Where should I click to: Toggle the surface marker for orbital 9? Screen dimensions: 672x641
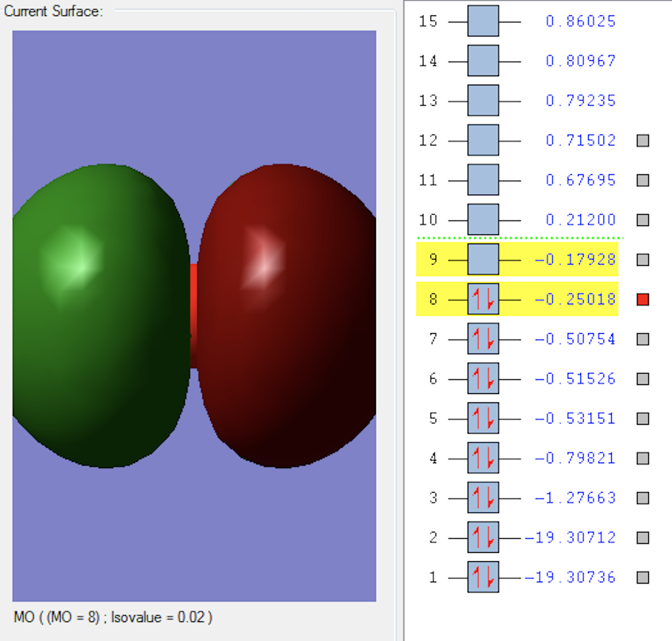(643, 260)
